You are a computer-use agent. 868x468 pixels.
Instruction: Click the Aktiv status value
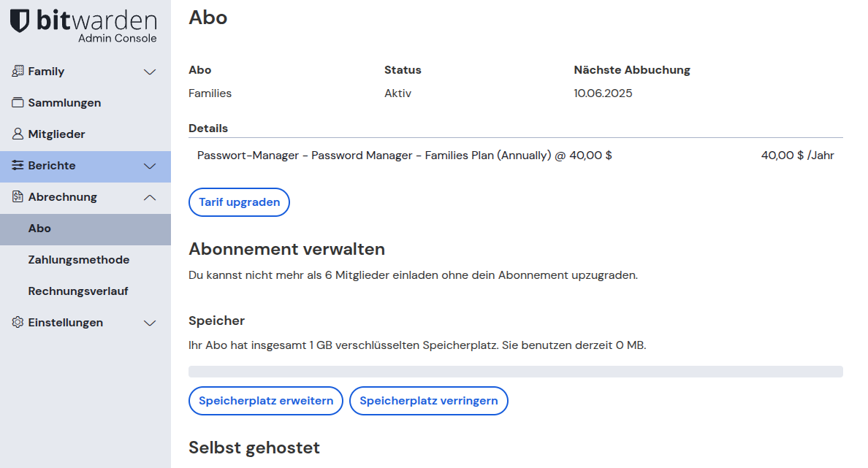coord(398,93)
